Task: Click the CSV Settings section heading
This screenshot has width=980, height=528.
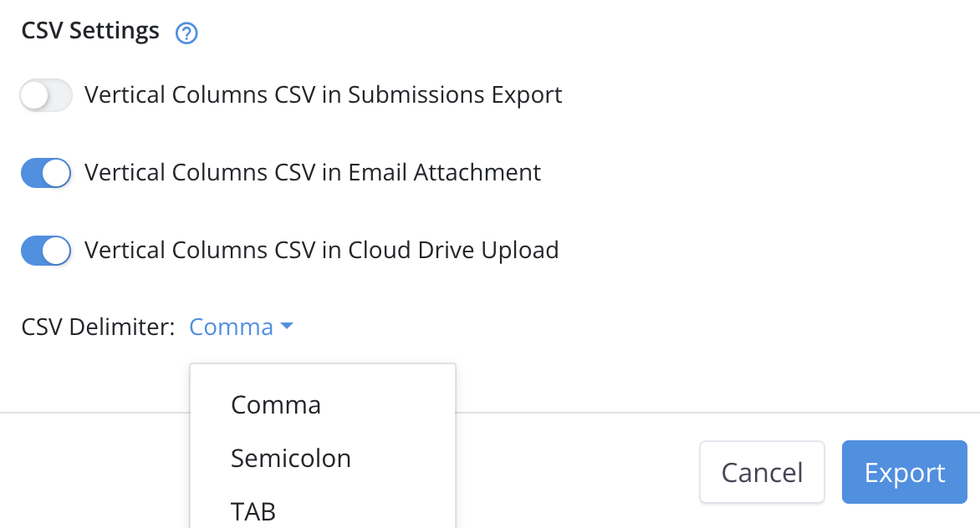Action: click(x=90, y=32)
